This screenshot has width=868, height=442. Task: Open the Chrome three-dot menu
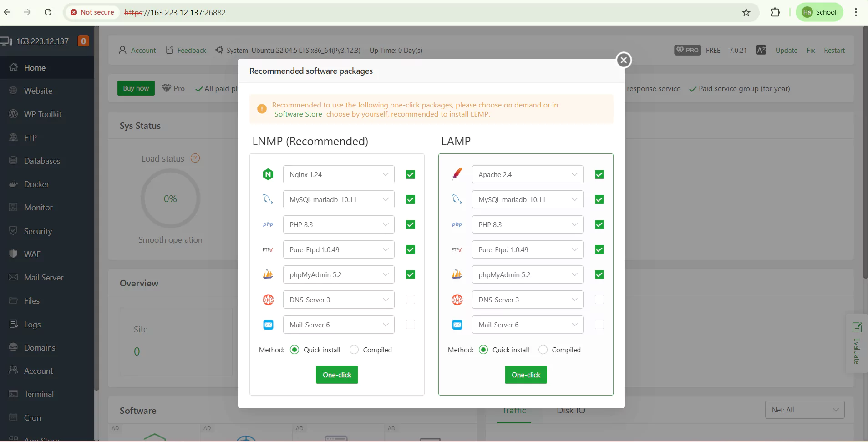(856, 12)
